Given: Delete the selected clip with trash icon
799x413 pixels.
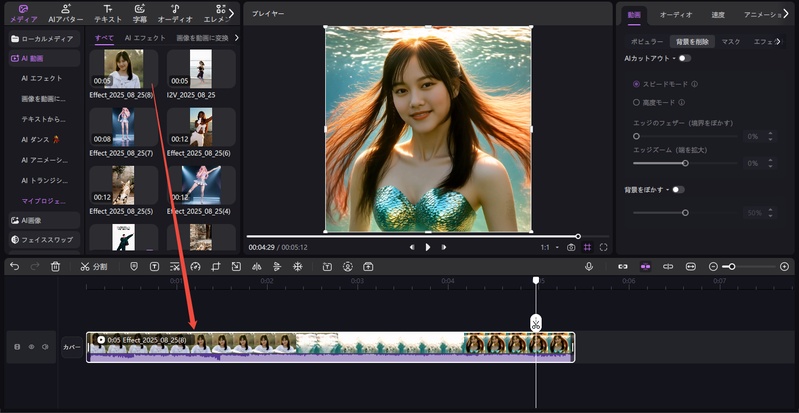Looking at the screenshot, I should point(56,266).
